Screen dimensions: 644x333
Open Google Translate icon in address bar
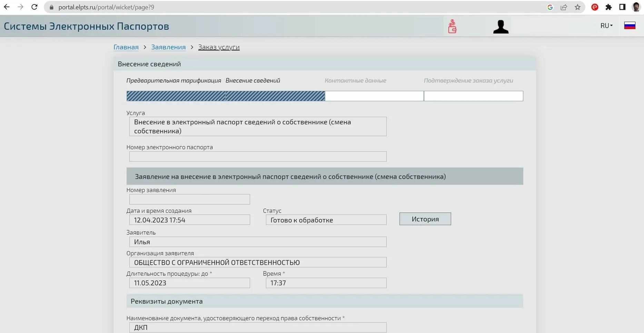(x=550, y=7)
